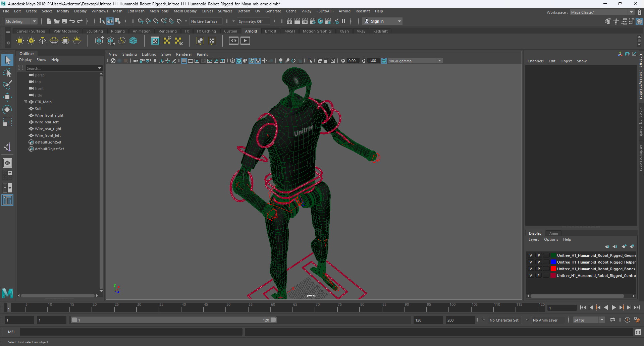Select the arrow Select tool in toolbox
This screenshot has height=346, width=644.
click(7, 60)
